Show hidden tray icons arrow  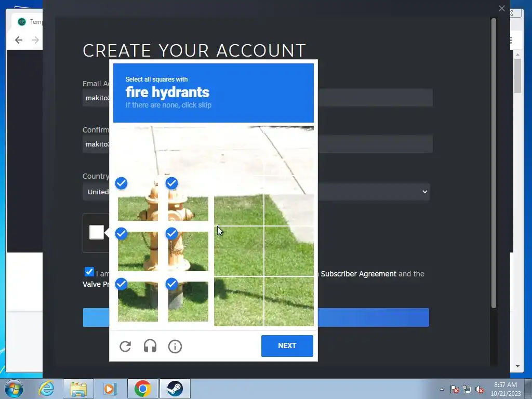click(442, 389)
